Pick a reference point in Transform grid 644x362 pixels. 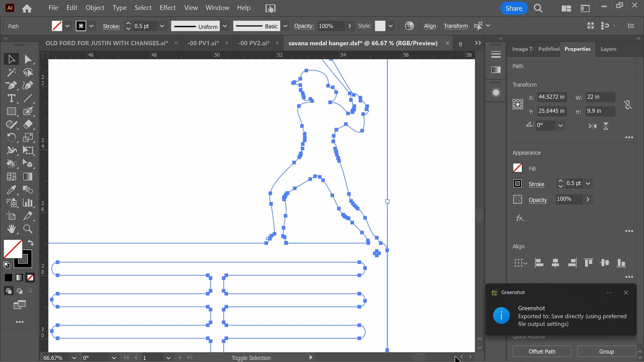point(518,104)
